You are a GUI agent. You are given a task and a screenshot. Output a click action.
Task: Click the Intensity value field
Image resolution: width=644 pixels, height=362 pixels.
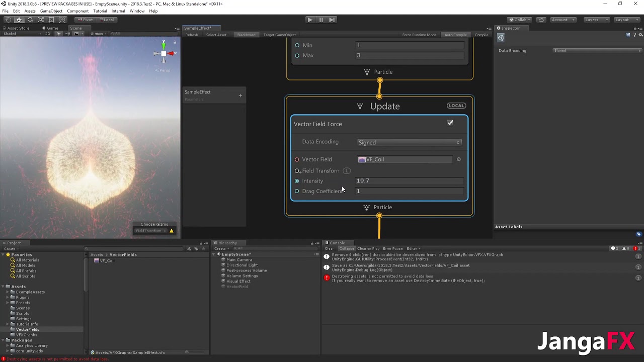[x=409, y=181]
